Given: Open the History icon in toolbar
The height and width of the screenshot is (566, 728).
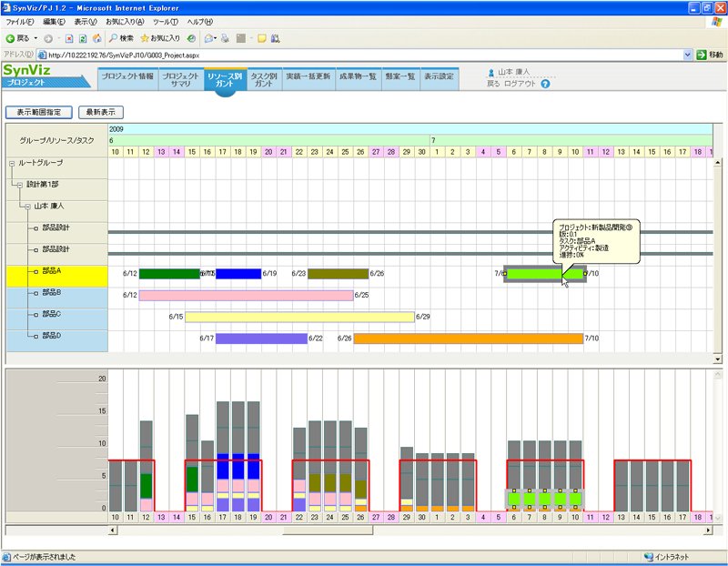Looking at the screenshot, I should (191, 38).
